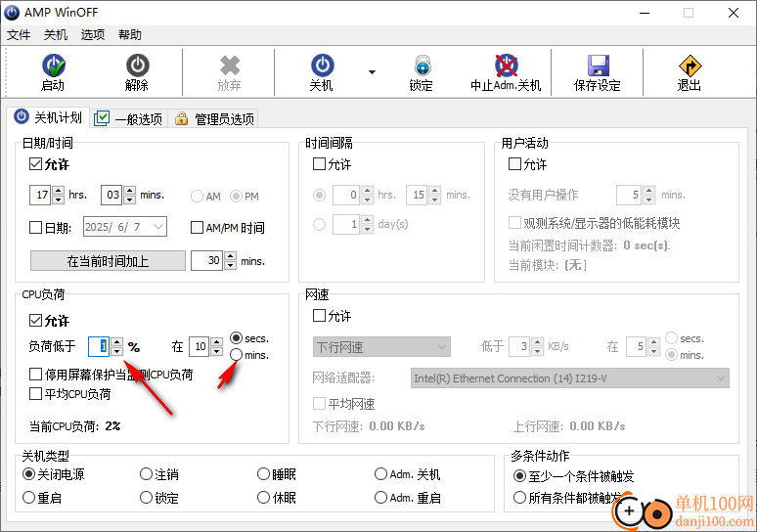Increase hours value with up spinner
The image size is (757, 532).
[58, 190]
